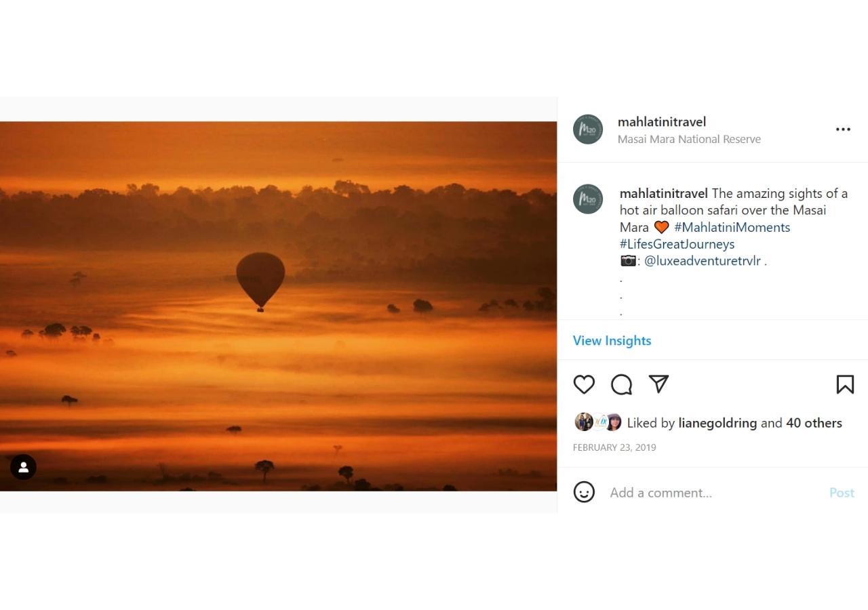Click mahlatinitravel profile avatar in header

point(588,129)
